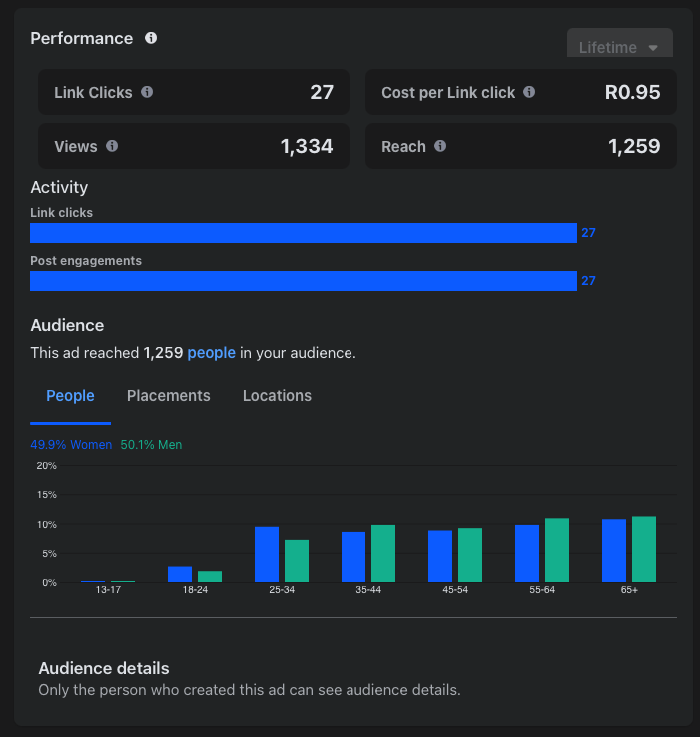
Task: Click the blue women bar for 18-24
Action: [180, 574]
